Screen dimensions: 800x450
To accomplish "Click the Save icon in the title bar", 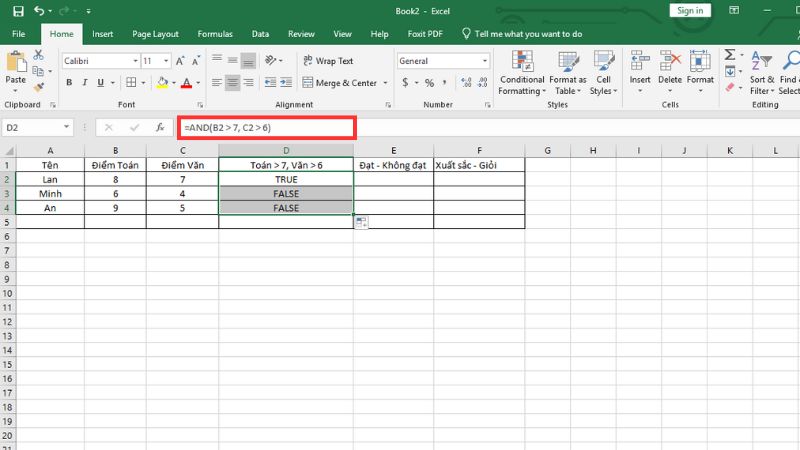I will (18, 11).
